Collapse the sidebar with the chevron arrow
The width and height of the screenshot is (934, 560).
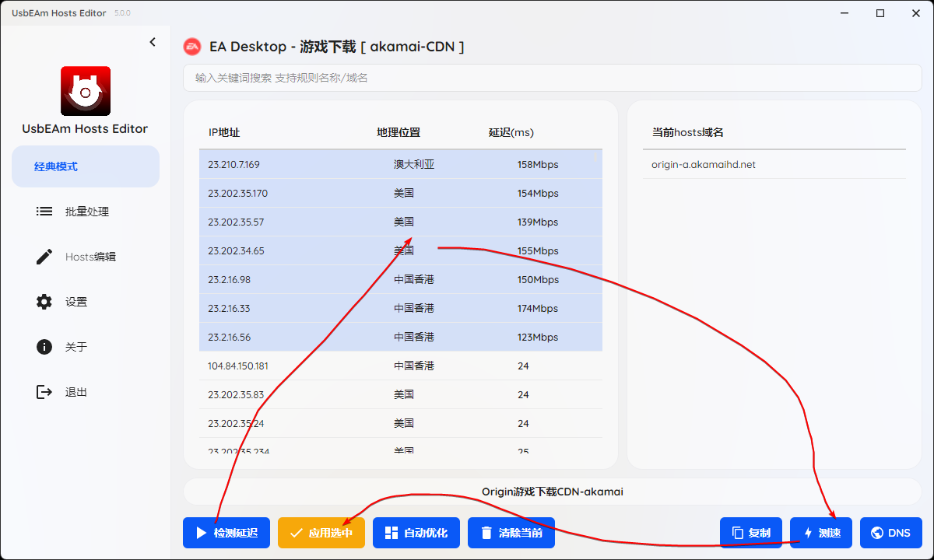tap(153, 42)
